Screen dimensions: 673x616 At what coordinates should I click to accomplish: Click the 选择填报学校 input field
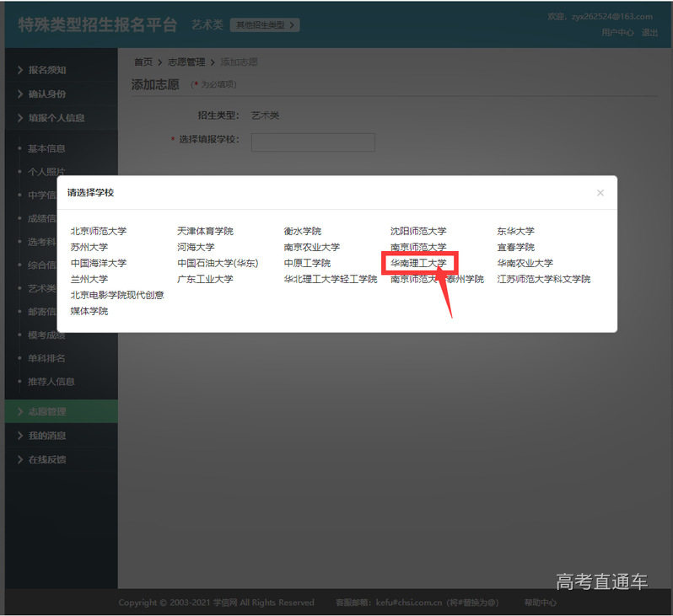coord(313,142)
